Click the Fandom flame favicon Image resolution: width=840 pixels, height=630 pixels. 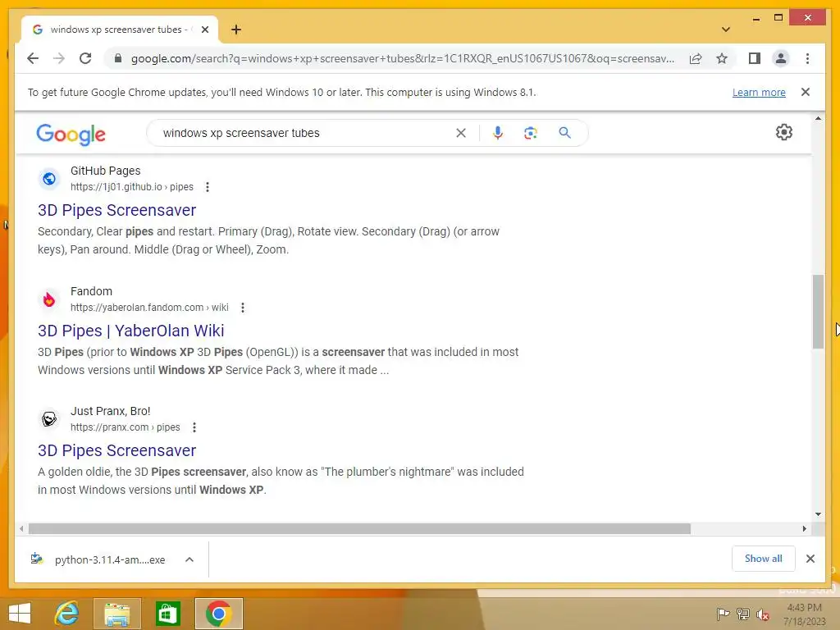pos(48,299)
